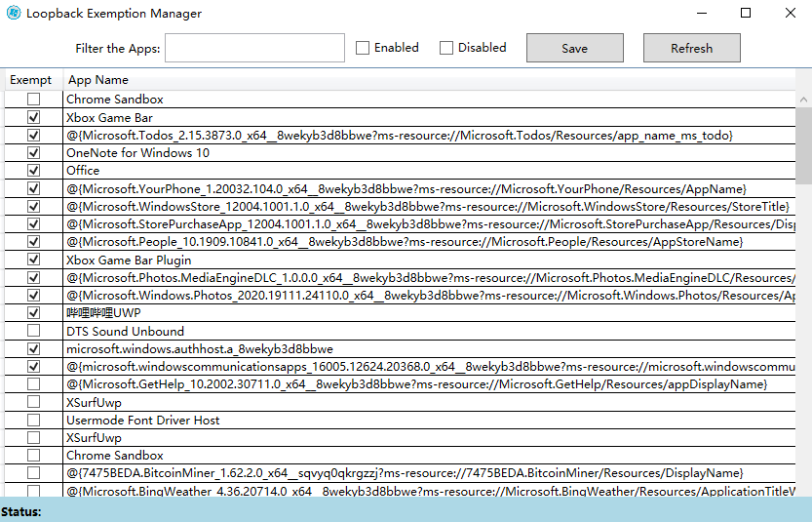Uncheck the Xbox Game Bar Plugin exemption
Screen dimensions: 812x522
coord(34,260)
